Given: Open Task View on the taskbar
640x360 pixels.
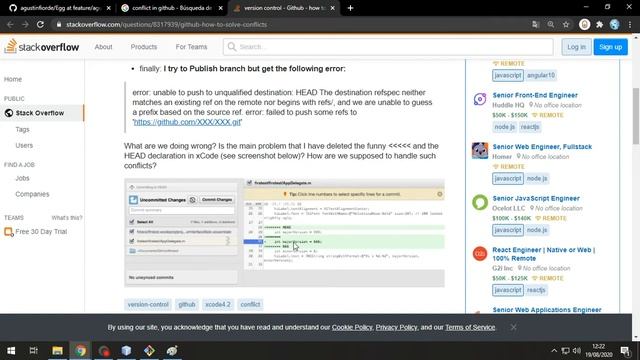Looking at the screenshot, I should point(33,351).
